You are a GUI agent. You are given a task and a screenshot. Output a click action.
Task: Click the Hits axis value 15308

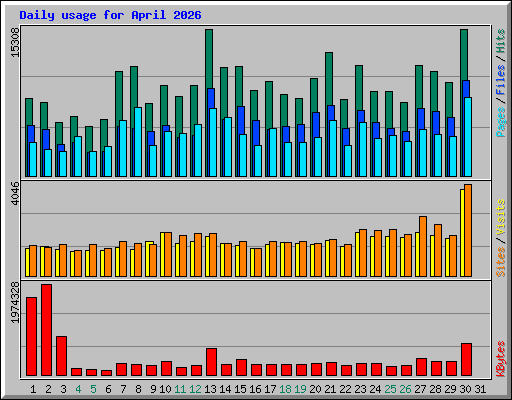click(15, 43)
